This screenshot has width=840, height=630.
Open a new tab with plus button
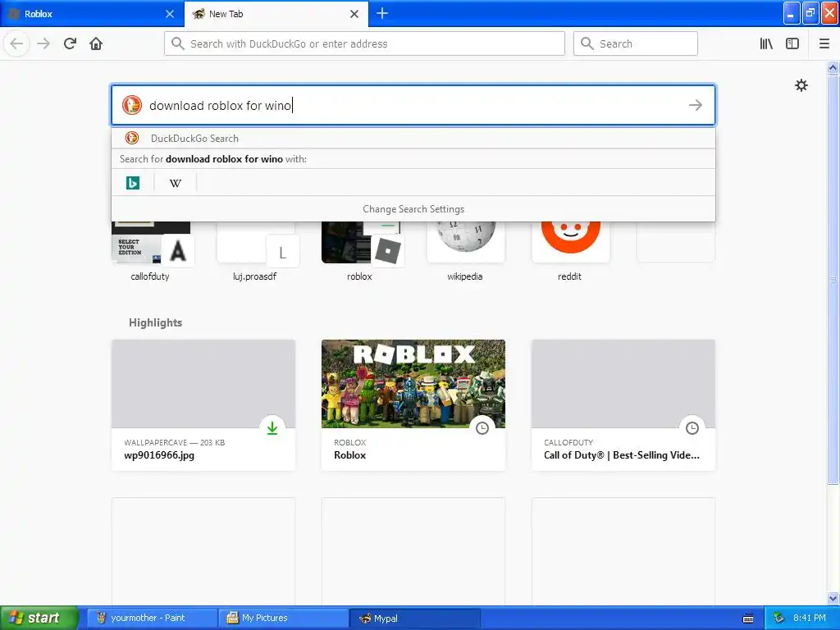382,13
